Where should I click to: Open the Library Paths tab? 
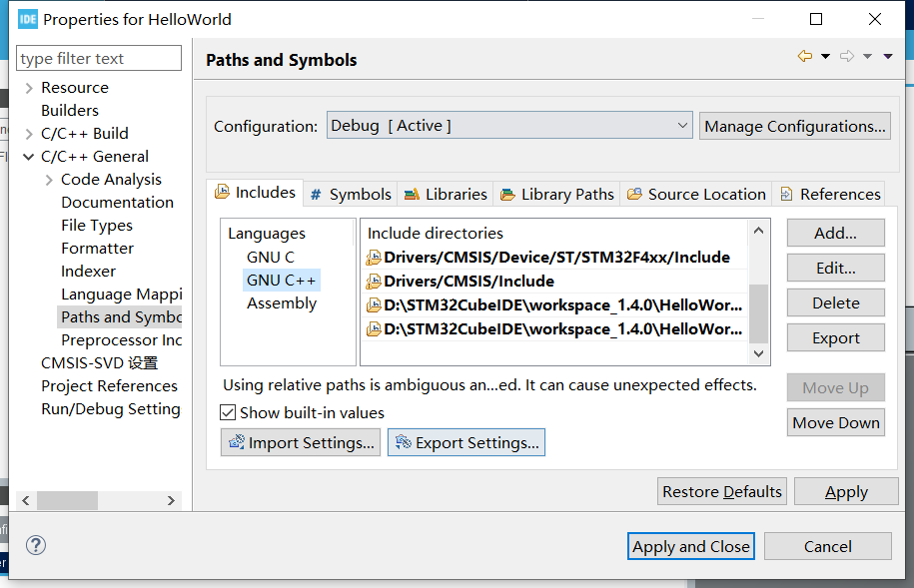(x=557, y=194)
